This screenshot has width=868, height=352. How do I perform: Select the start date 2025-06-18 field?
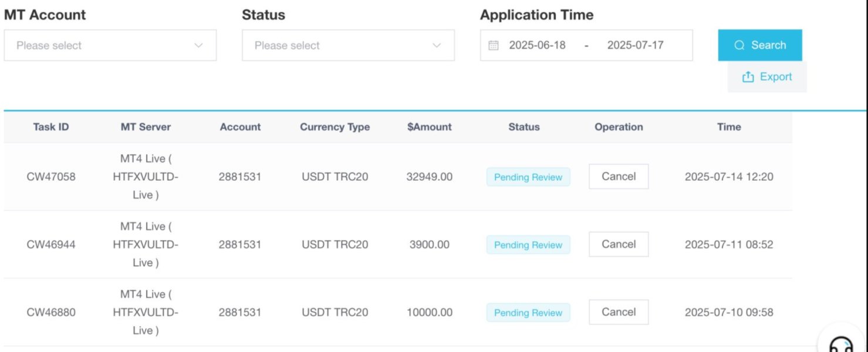click(x=537, y=46)
